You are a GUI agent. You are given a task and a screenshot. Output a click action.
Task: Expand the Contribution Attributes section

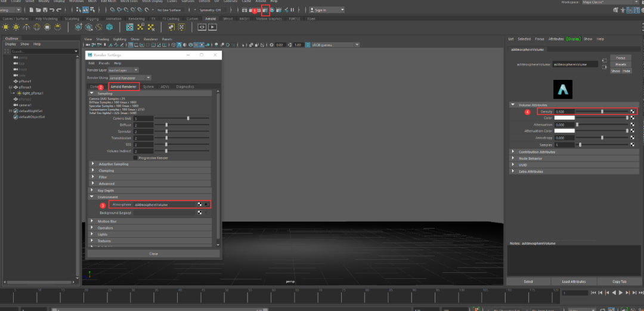pyautogui.click(x=574, y=152)
